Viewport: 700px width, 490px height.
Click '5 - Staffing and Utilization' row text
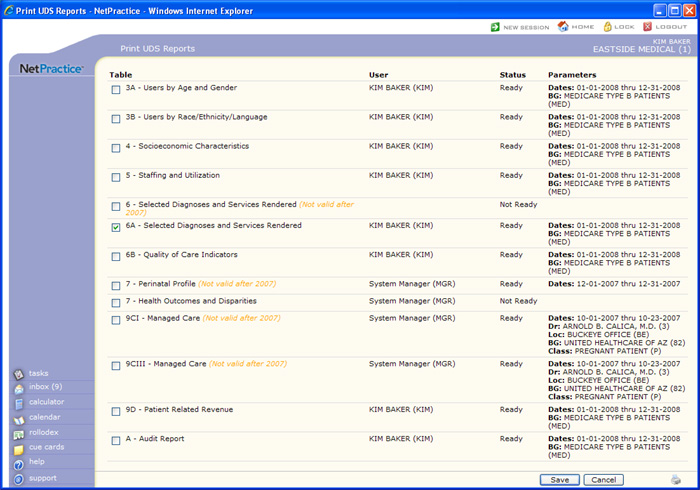(x=173, y=175)
